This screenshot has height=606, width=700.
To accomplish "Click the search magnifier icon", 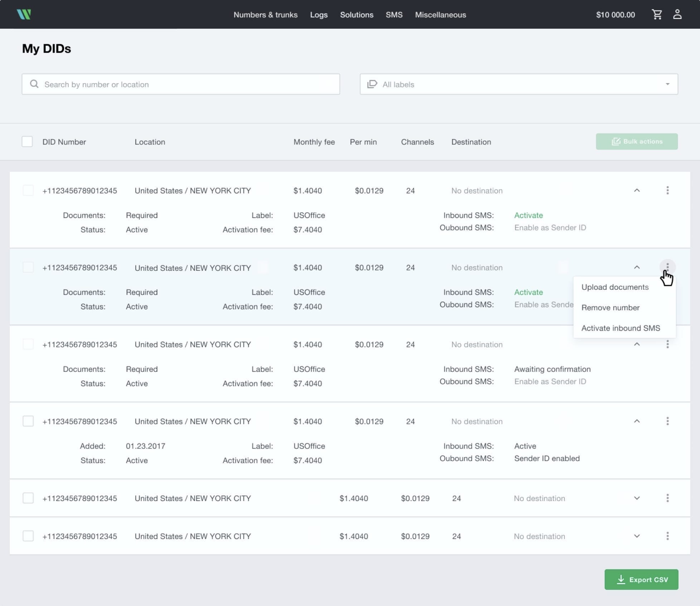I will tap(34, 84).
